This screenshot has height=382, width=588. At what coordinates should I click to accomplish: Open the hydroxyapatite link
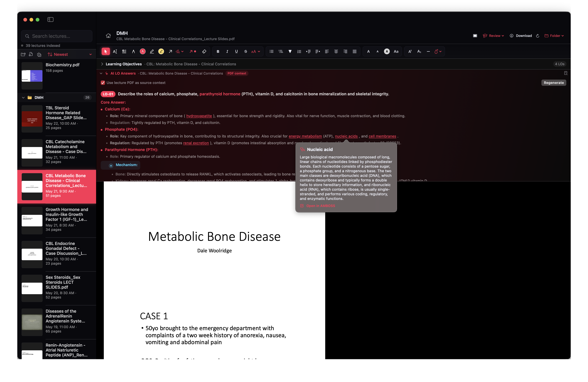click(199, 116)
